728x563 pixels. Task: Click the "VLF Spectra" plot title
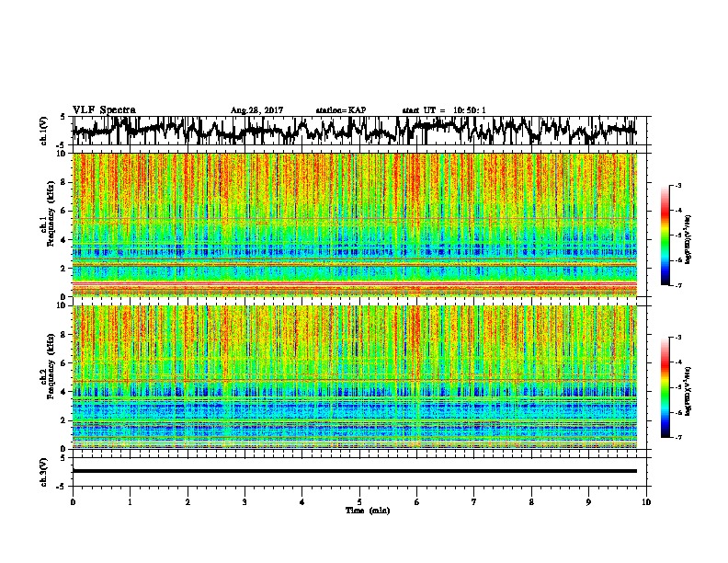(104, 109)
